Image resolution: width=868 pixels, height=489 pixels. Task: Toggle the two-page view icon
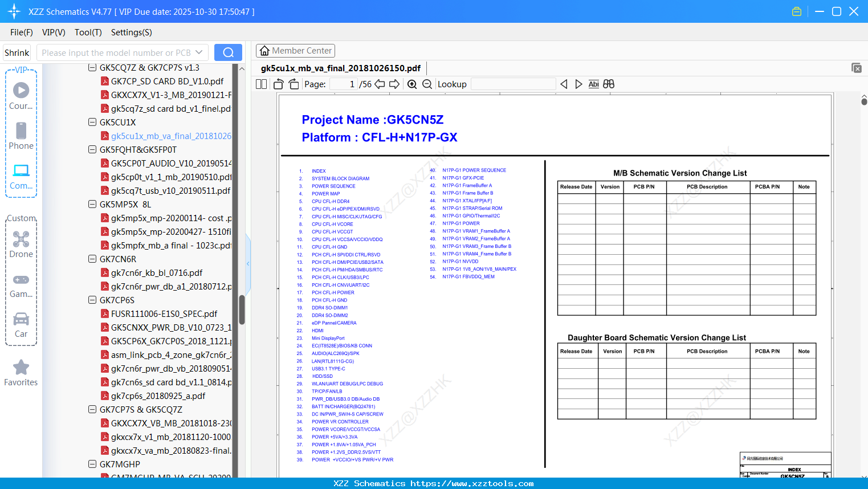coord(261,84)
